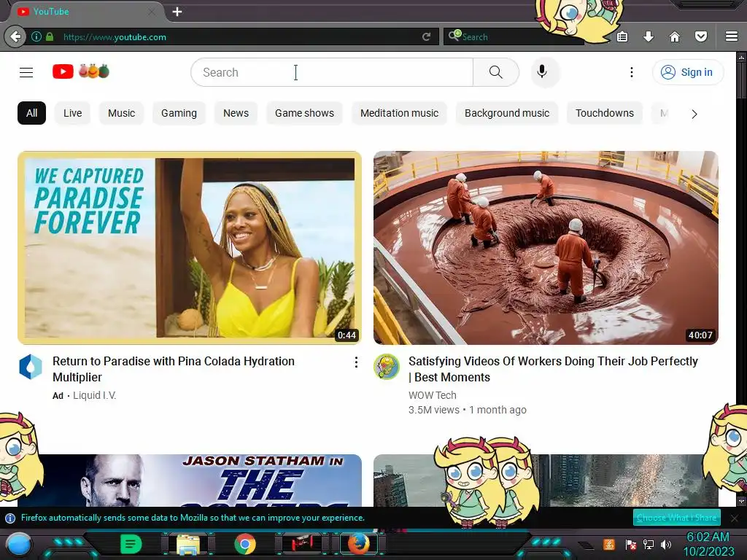The width and height of the screenshot is (747, 560).
Task: Focus the YouTube Search input field
Action: coord(332,72)
